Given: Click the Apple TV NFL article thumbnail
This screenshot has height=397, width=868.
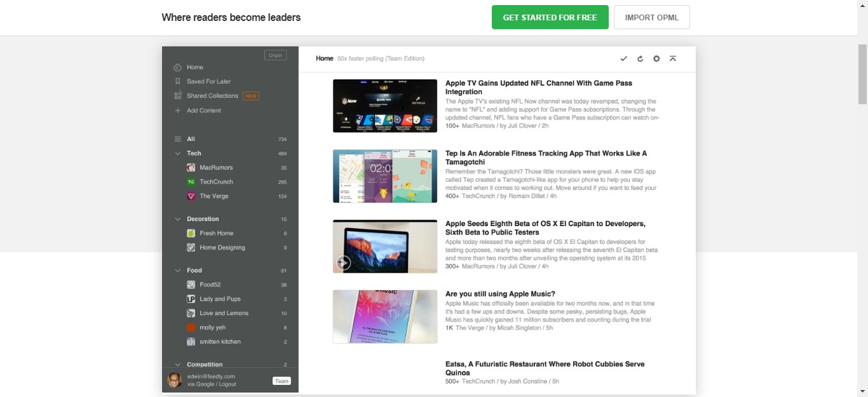Looking at the screenshot, I should [385, 105].
